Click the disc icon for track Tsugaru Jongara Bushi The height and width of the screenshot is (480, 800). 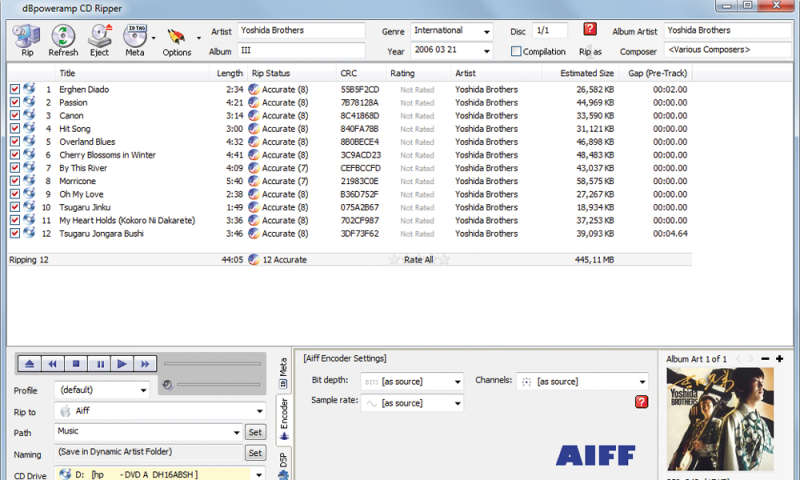point(29,233)
